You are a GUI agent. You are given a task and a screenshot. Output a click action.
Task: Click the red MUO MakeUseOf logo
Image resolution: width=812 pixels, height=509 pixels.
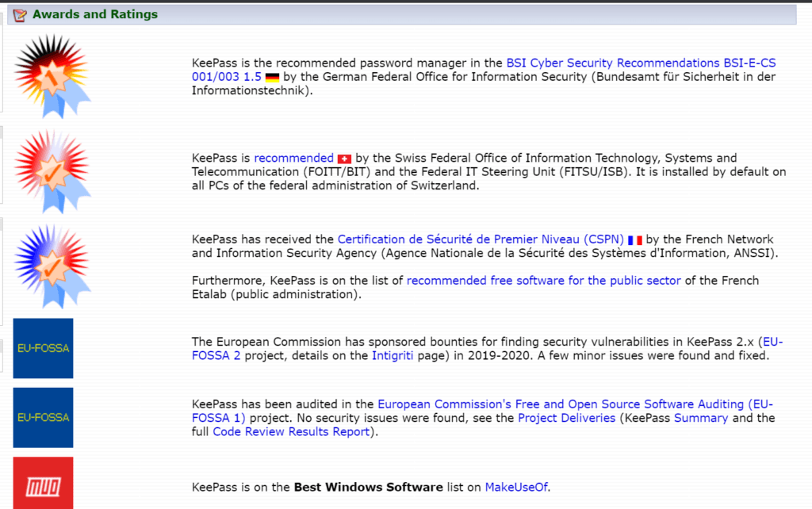(43, 483)
